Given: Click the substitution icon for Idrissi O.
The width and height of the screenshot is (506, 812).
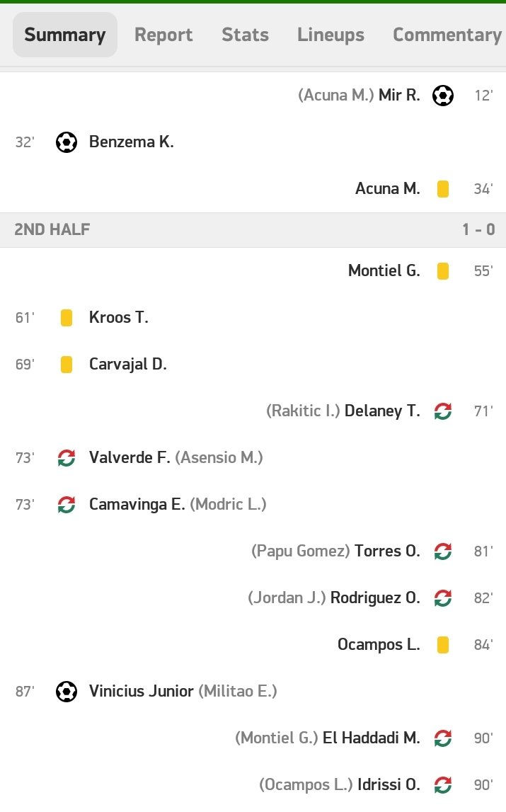Looking at the screenshot, I should point(443,785).
